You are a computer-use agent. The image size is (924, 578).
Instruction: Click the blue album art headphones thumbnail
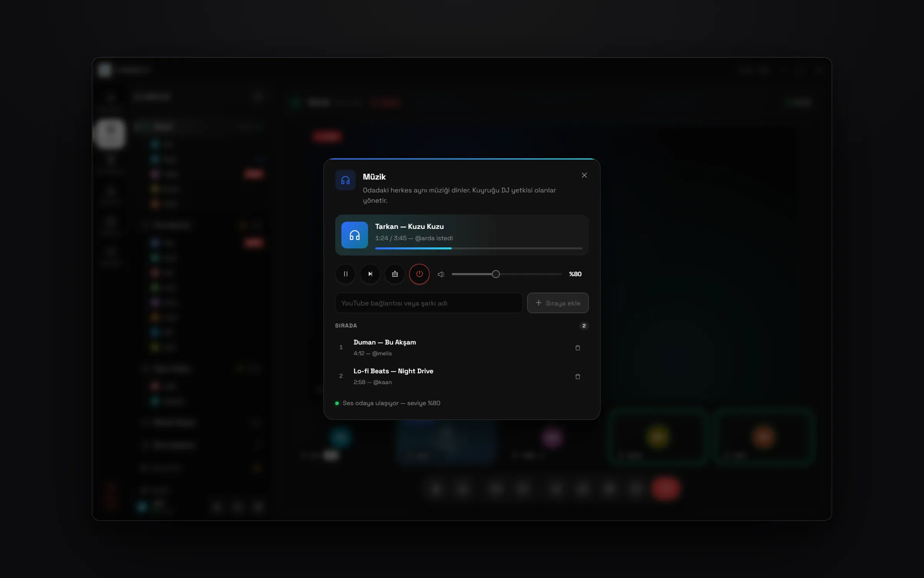click(355, 235)
